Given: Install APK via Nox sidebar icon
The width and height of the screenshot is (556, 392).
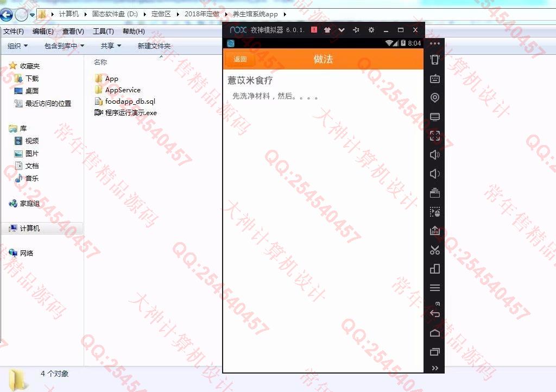Looking at the screenshot, I should [x=435, y=231].
